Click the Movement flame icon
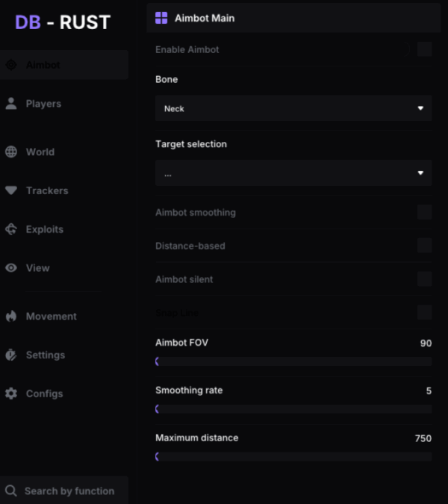This screenshot has height=504, width=448. [x=11, y=316]
